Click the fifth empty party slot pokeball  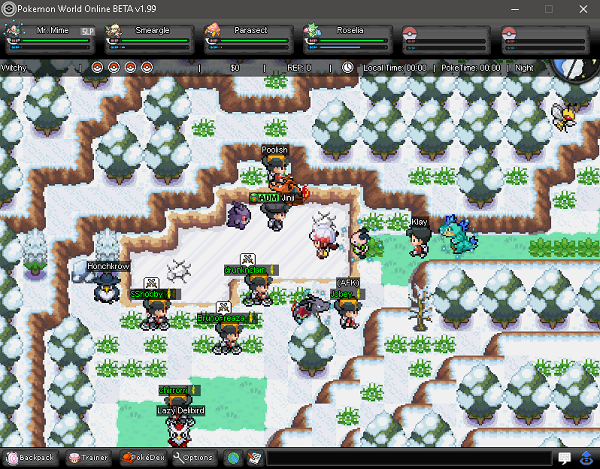pos(410,34)
